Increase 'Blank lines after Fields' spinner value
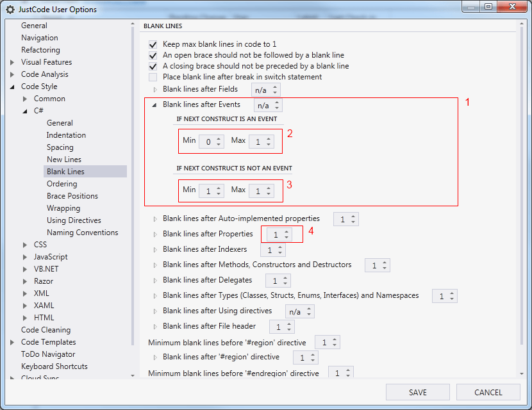 [275, 87]
